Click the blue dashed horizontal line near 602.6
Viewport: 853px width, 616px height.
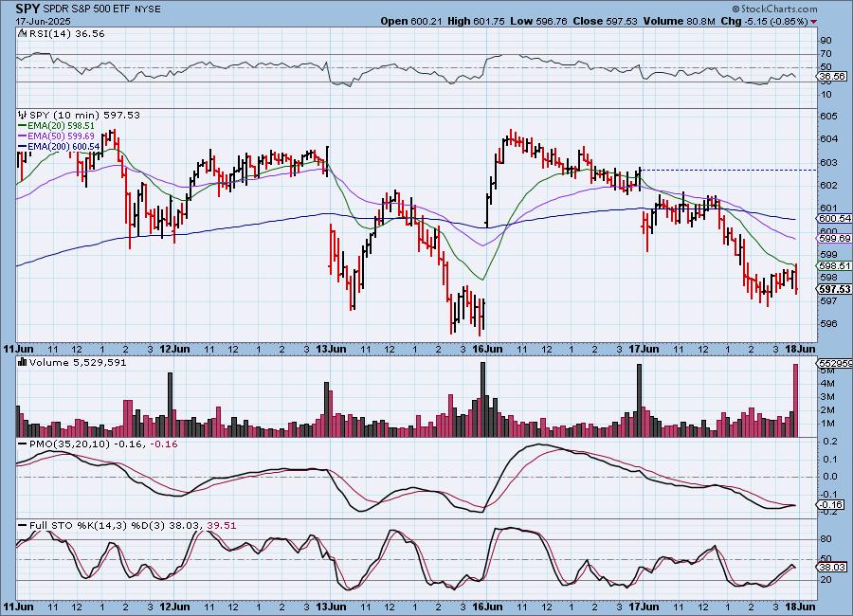point(729,171)
